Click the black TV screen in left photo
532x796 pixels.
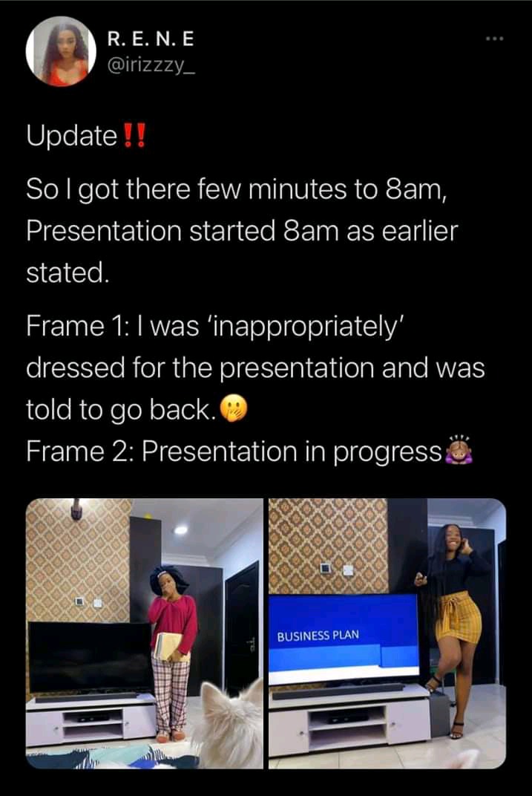coord(91,657)
